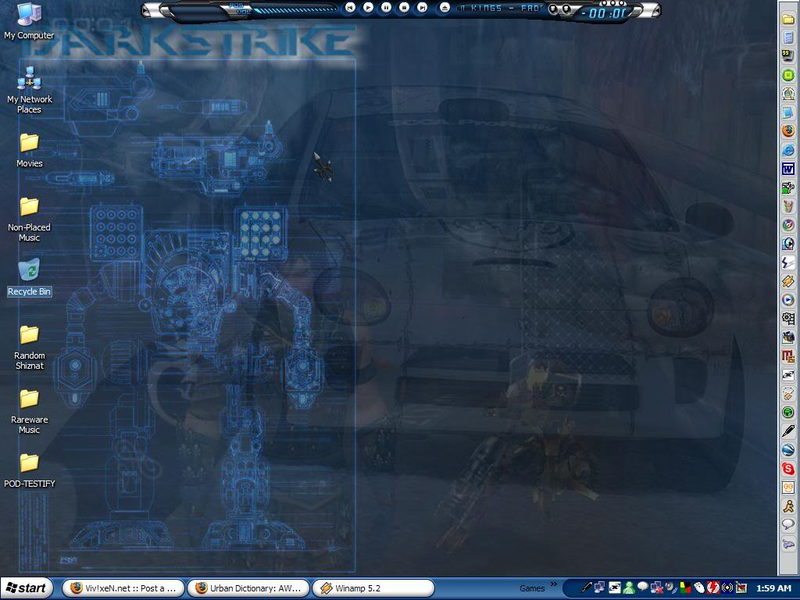Click the Winamp volume slider bar

pyautogui.click(x=294, y=10)
